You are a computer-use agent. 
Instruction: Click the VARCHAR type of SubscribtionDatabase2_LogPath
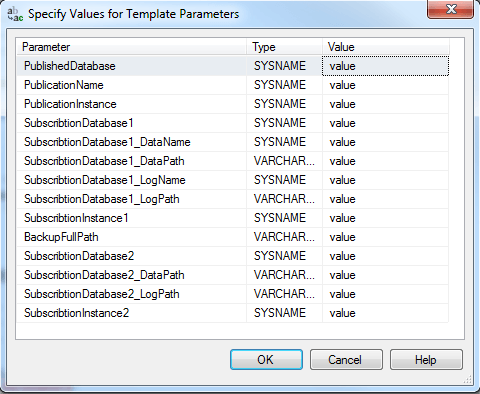point(284,294)
